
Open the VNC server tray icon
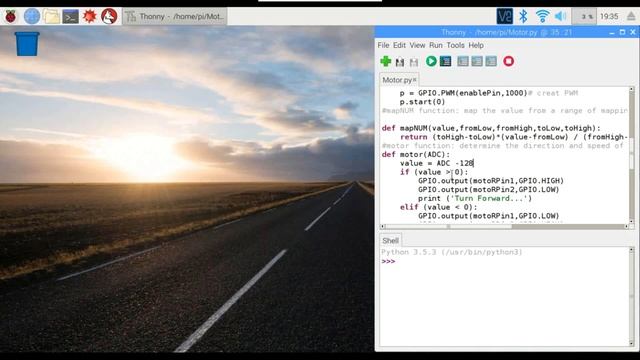504,16
